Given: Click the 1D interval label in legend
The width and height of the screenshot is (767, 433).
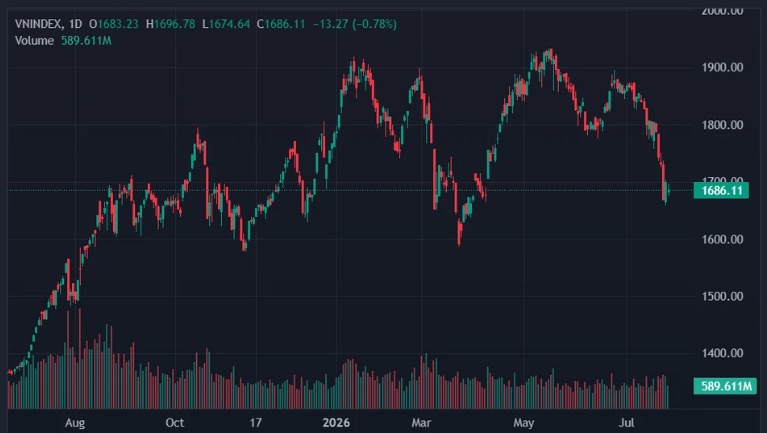Looking at the screenshot, I should coord(75,24).
